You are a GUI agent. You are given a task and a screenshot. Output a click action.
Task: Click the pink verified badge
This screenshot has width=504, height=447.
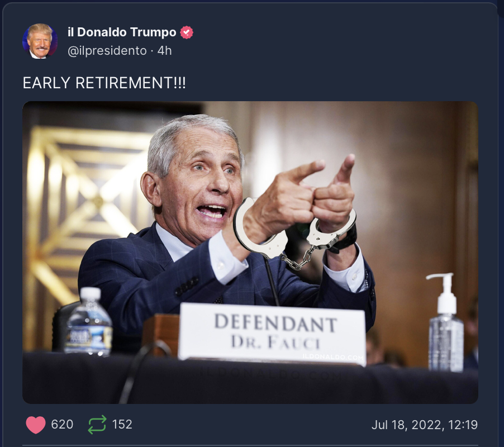(187, 32)
